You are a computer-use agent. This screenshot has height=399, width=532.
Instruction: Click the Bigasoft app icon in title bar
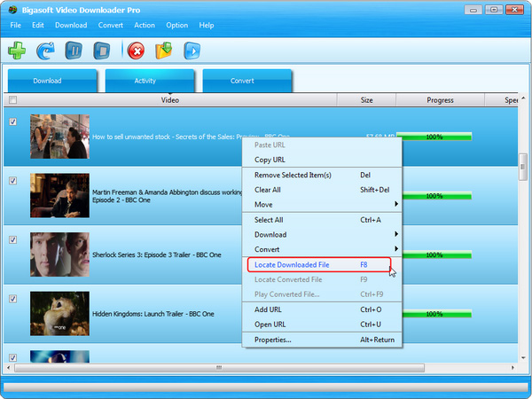click(13, 10)
